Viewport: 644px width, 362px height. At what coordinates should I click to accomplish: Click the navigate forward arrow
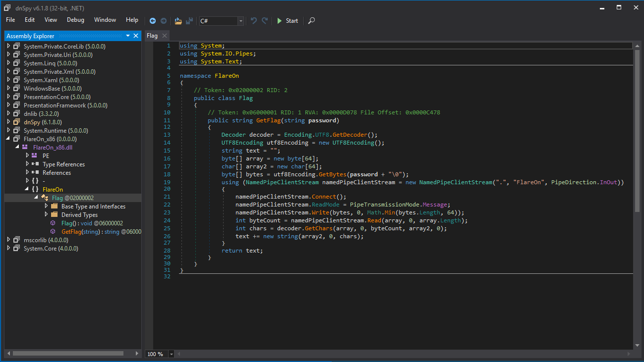[x=163, y=21]
